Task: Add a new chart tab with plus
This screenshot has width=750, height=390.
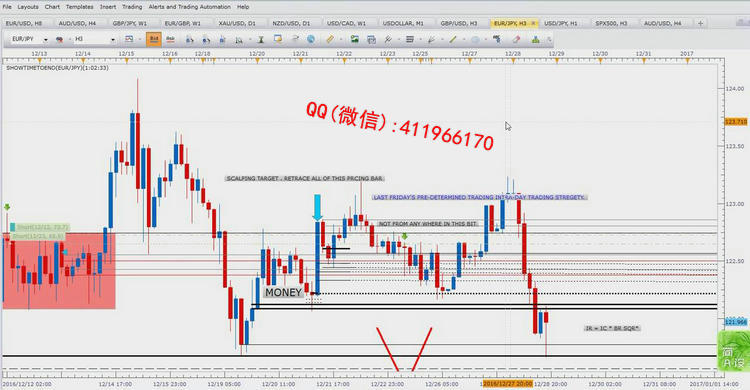Action: 700,23
